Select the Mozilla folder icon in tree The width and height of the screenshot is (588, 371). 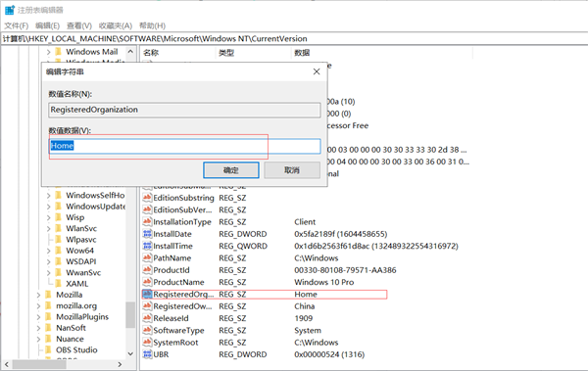(48, 295)
